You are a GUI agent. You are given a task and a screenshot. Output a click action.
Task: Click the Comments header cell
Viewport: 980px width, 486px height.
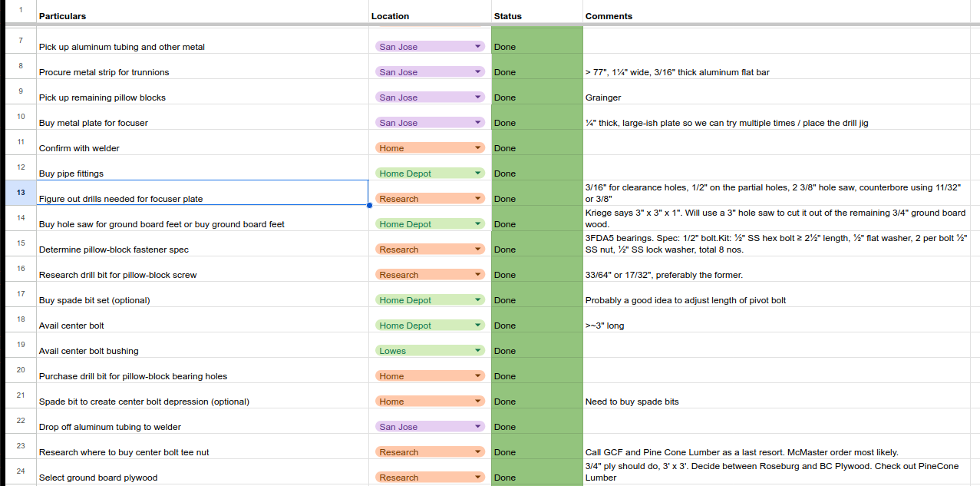point(780,15)
